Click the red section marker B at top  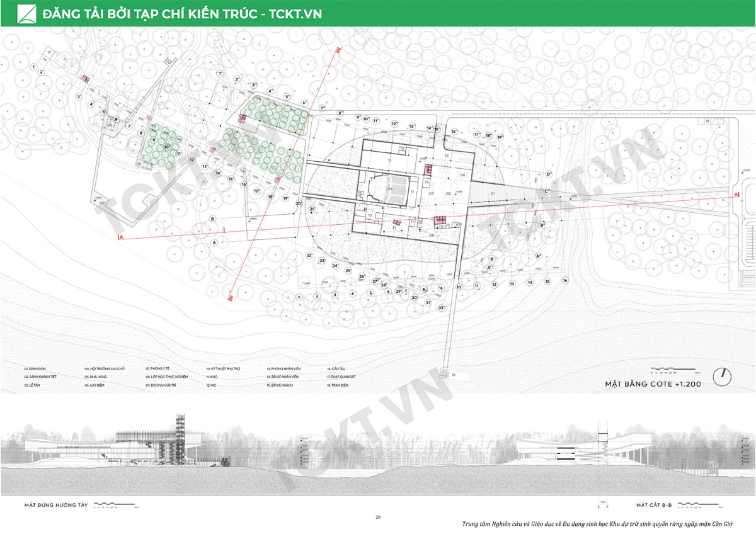click(x=338, y=50)
